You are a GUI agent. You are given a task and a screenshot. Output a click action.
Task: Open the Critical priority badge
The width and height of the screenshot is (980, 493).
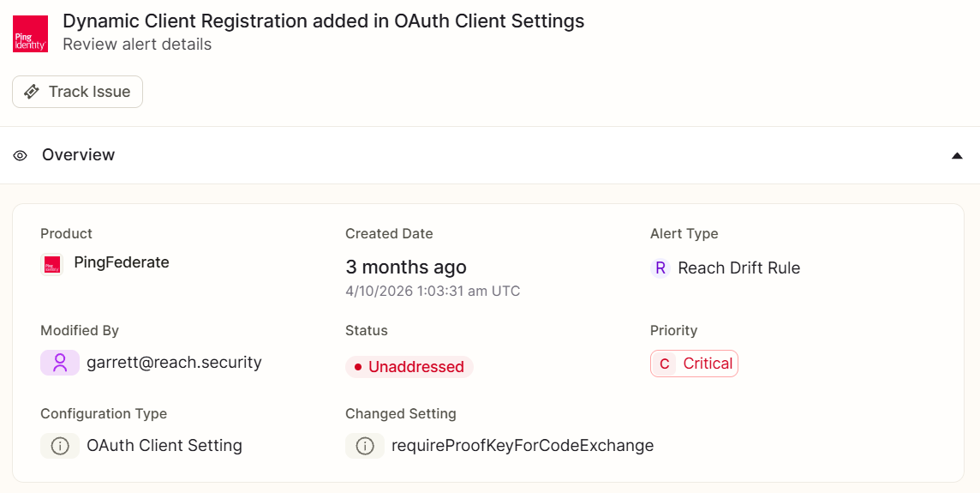pyautogui.click(x=695, y=364)
